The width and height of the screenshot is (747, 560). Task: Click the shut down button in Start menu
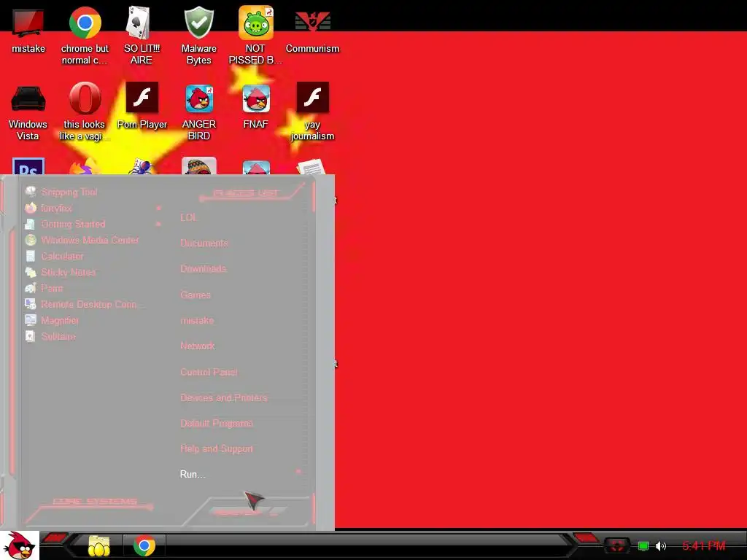coord(239,513)
